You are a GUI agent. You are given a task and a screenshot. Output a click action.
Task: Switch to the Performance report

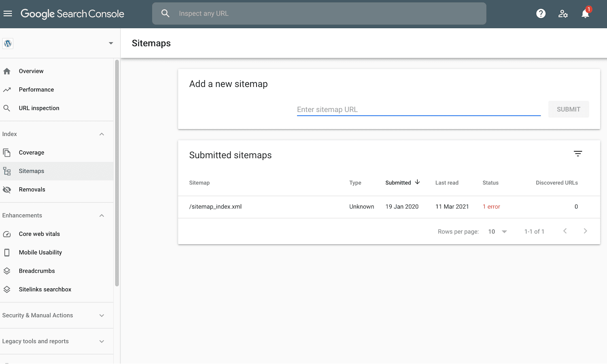[36, 89]
